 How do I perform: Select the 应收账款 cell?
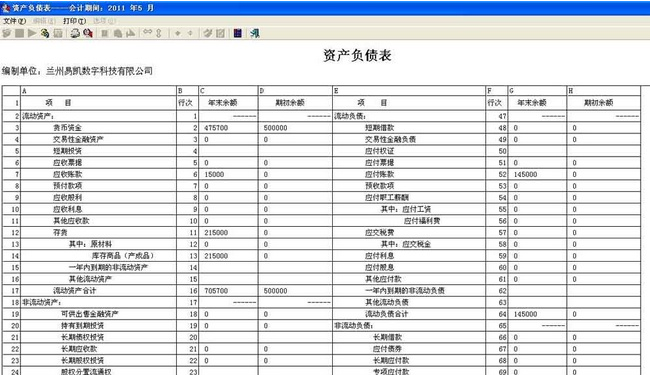[x=98, y=174]
